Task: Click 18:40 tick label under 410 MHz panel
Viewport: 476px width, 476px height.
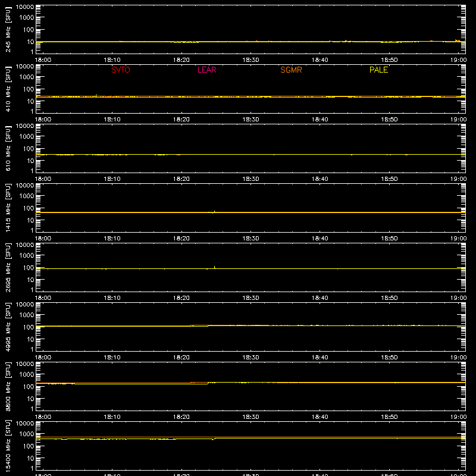Action: (x=320, y=120)
